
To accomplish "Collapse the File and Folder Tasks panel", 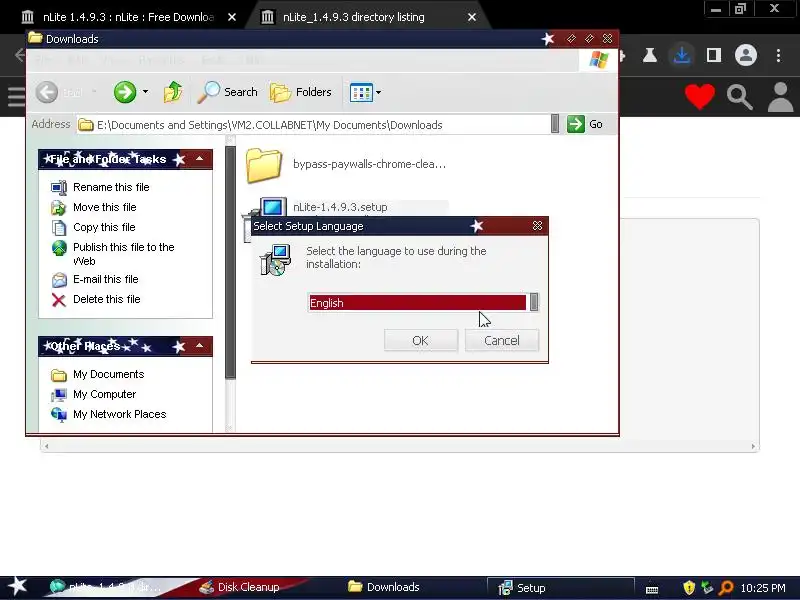I will pyautogui.click(x=199, y=159).
